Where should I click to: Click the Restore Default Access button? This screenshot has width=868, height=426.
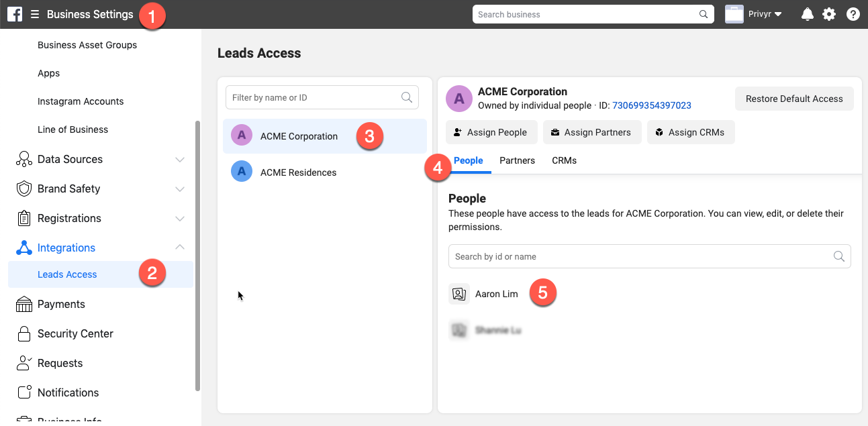794,98
